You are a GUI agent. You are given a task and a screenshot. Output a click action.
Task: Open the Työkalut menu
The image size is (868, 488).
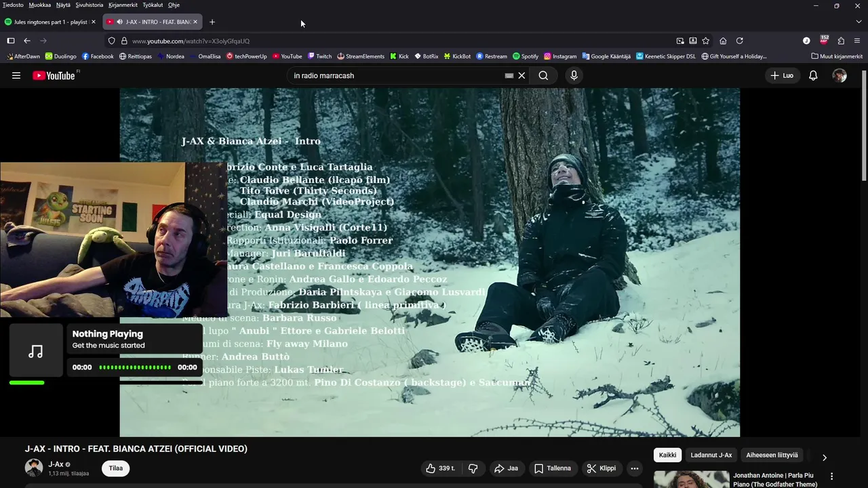coord(153,5)
